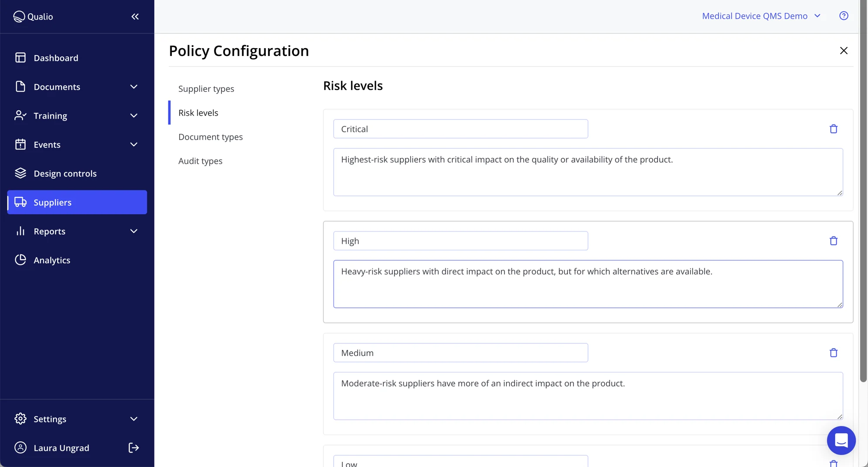868x467 pixels.
Task: Click the Medium risk level name field
Action: (x=460, y=353)
